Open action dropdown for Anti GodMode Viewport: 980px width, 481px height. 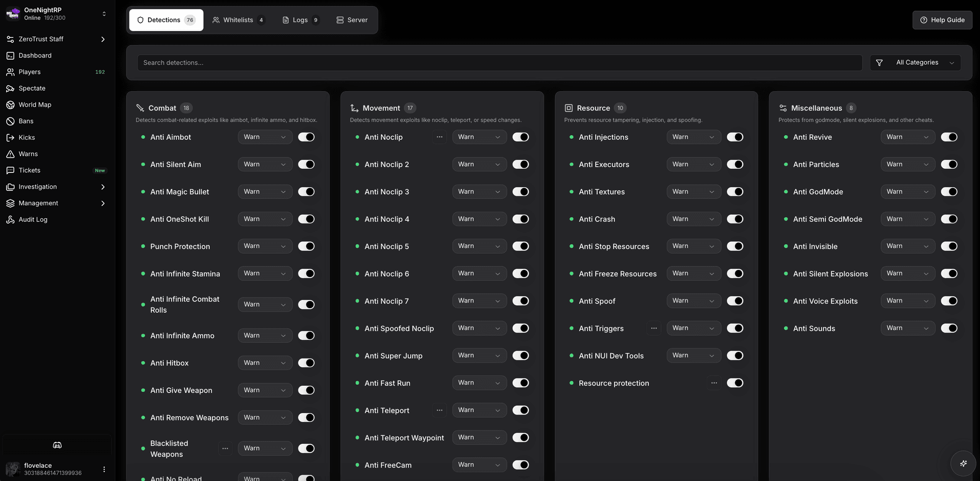[908, 192]
